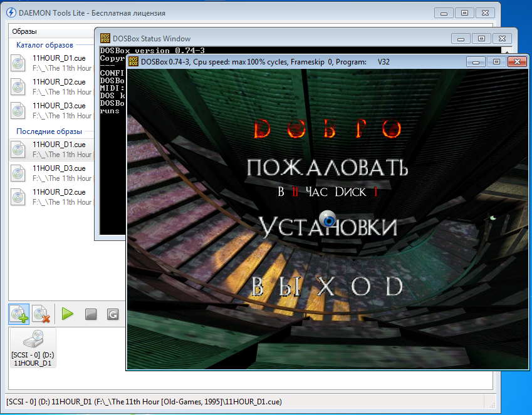Click DOSBox version 0.74-3 console line
This screenshot has height=415, width=532.
[x=152, y=50]
